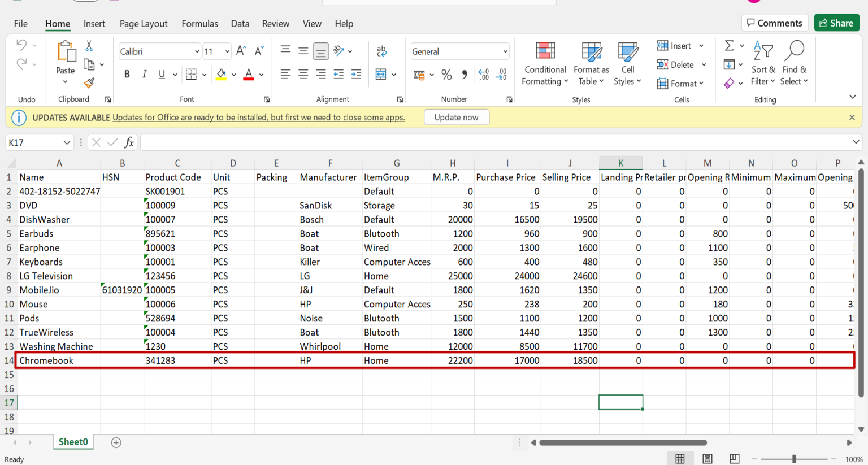Click the Undo arrow icon
This screenshot has height=465, width=868.
tap(21, 45)
